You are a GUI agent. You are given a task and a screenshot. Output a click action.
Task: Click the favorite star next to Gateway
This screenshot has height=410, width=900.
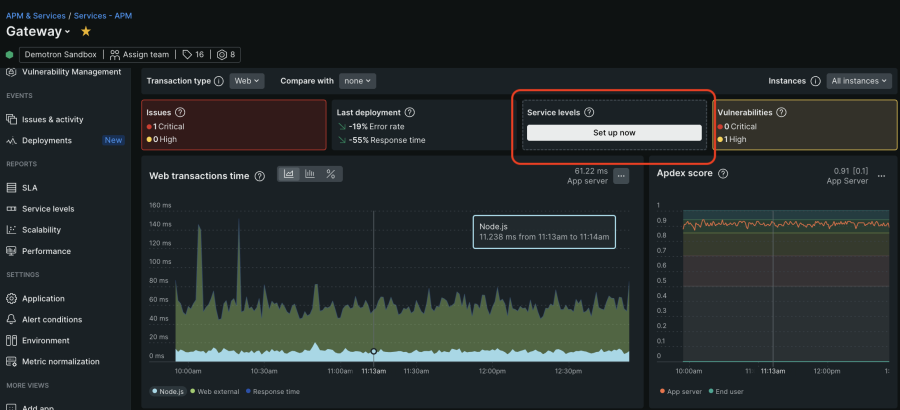pyautogui.click(x=85, y=32)
